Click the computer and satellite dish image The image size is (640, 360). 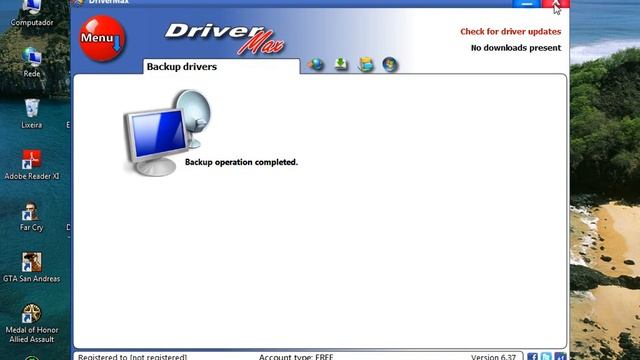click(x=167, y=133)
